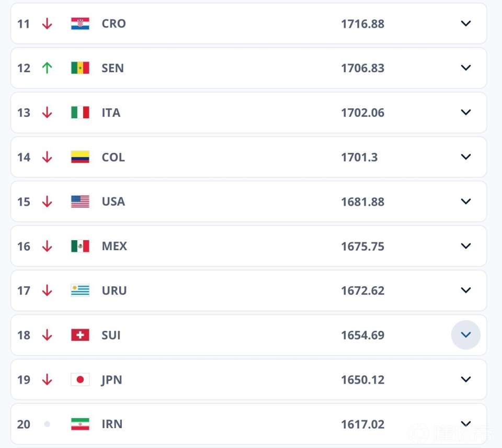Select the URU ranking row number 17
The width and height of the screenshot is (502, 448).
point(24,290)
